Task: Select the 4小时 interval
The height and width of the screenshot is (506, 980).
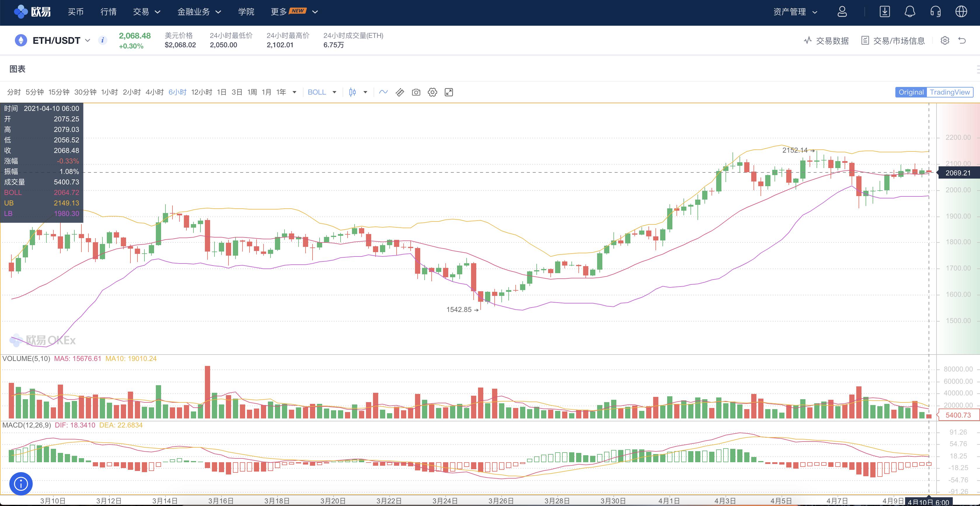Action: pyautogui.click(x=154, y=92)
